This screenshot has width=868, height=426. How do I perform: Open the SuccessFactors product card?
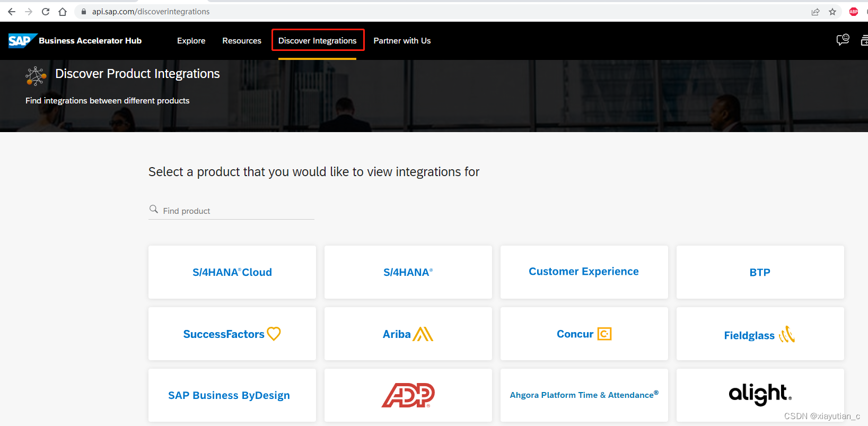[232, 334]
